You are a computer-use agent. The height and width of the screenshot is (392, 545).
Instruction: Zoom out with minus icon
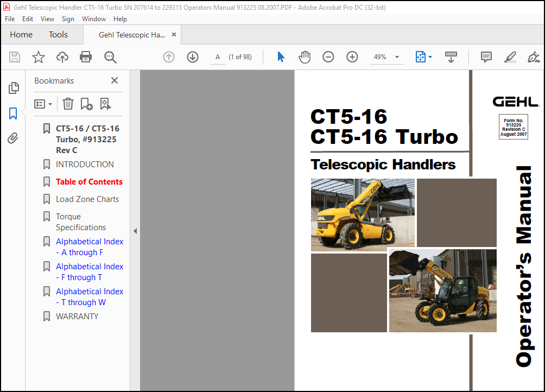tap(328, 57)
